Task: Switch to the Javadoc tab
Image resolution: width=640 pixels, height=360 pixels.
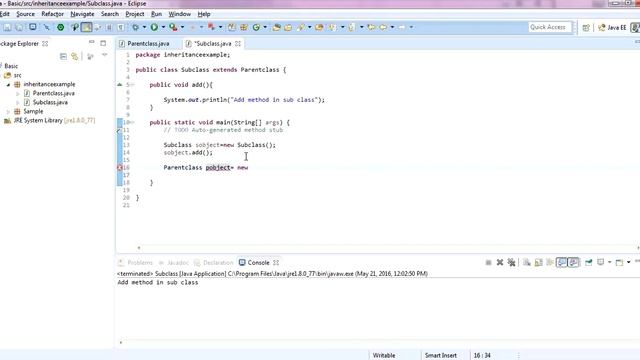Action: click(x=174, y=262)
